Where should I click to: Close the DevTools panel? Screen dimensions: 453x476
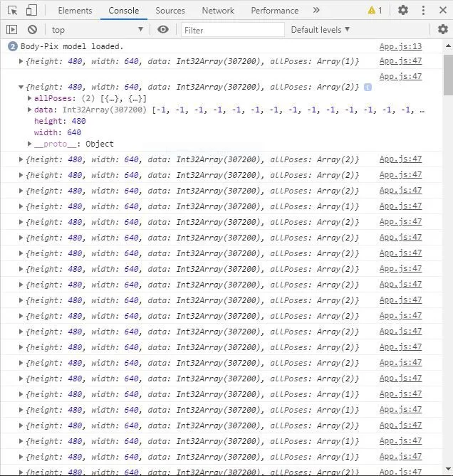point(443,11)
